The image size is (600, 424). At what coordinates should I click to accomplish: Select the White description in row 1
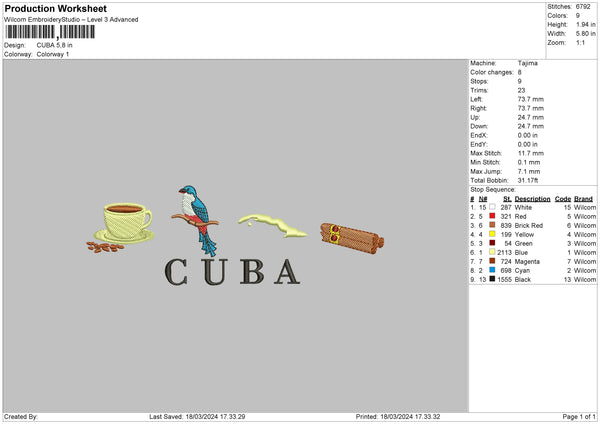point(523,207)
